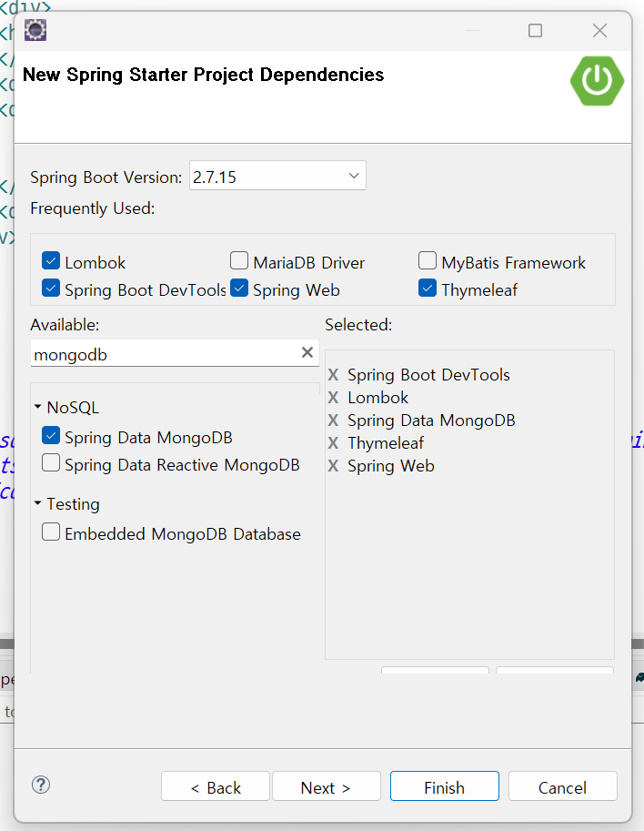This screenshot has width=644, height=831.
Task: Proceed with the Next button
Action: point(327,786)
